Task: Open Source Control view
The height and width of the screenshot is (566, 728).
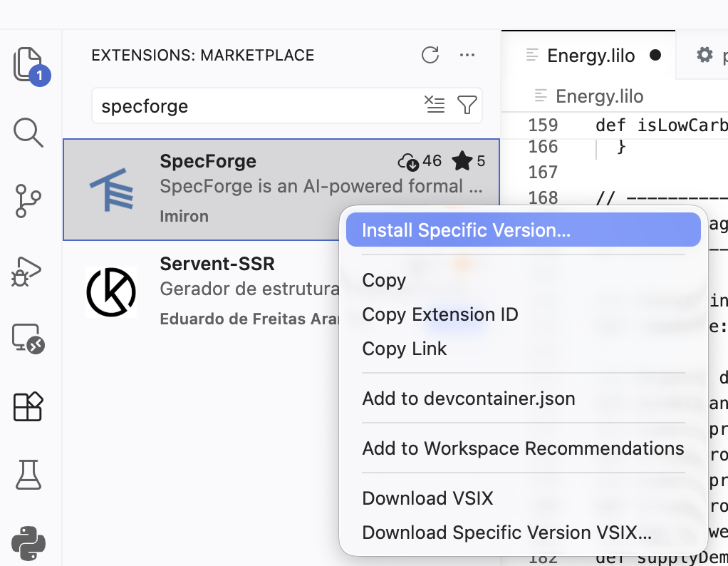Action: click(x=28, y=201)
